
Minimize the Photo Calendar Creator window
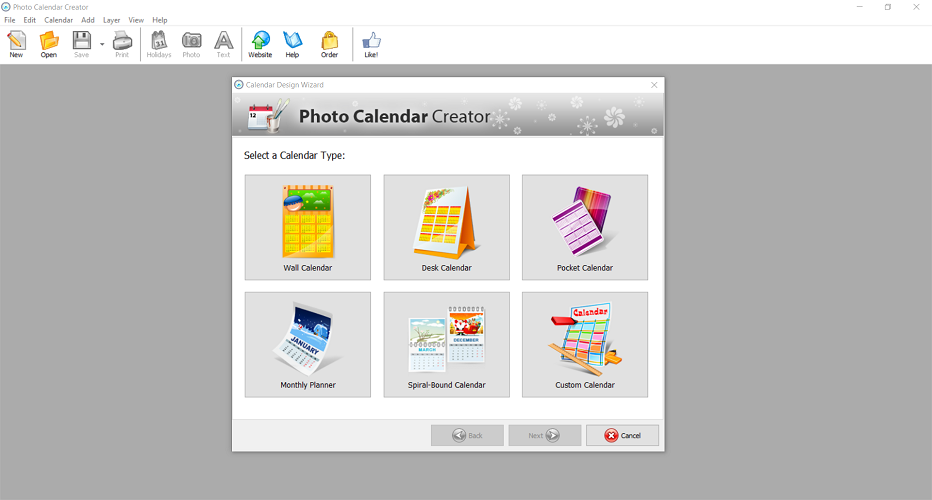(x=859, y=7)
